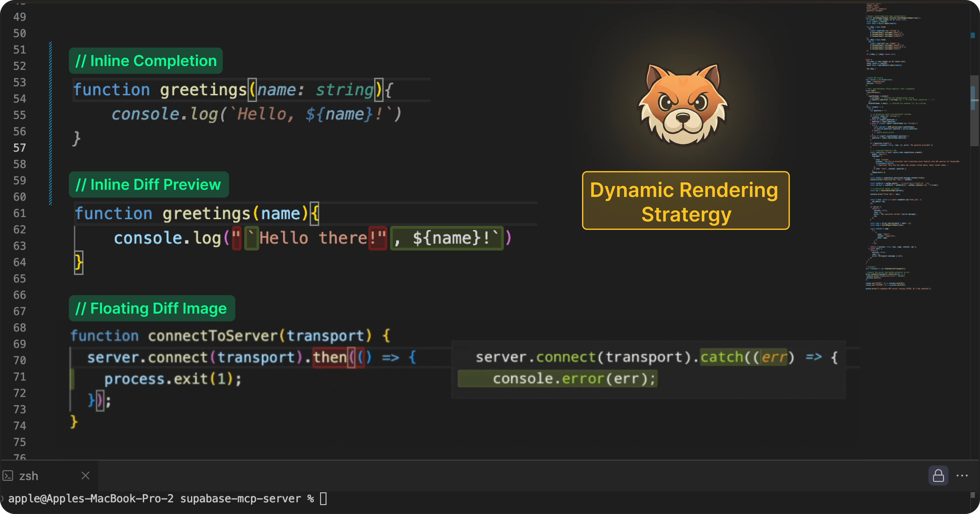The width and height of the screenshot is (980, 514).
Task: Click ghost text 'console.log(`Hello, ${name}!`)'
Action: click(256, 114)
